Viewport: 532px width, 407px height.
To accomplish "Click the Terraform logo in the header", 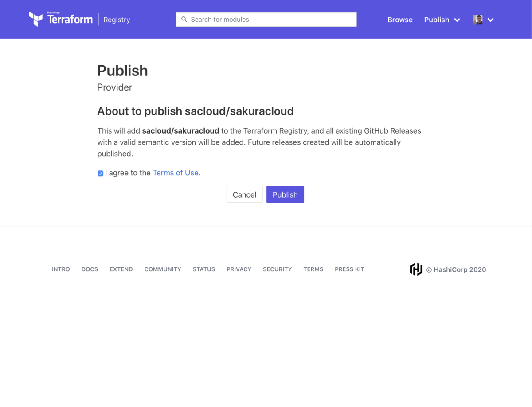I will coord(61,19).
